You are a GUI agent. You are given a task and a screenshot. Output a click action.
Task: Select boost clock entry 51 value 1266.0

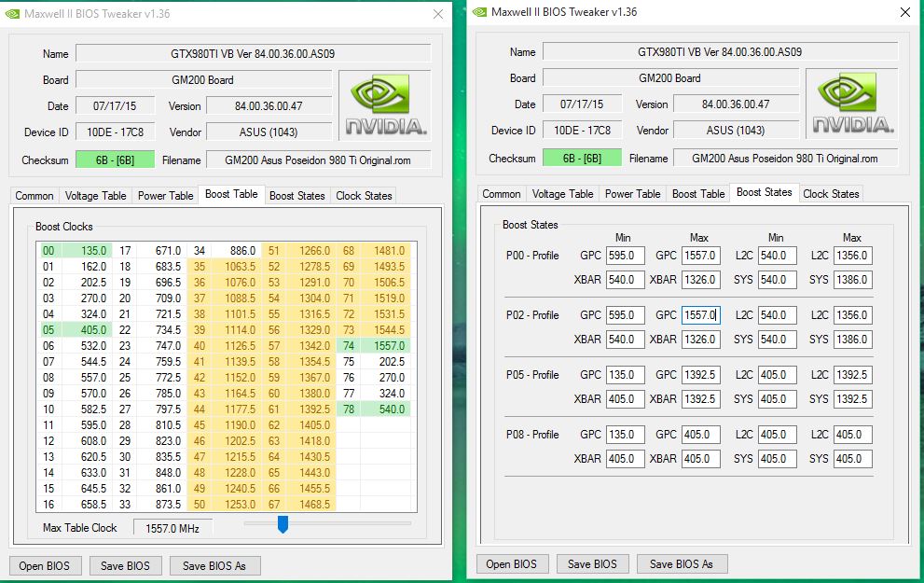(x=310, y=251)
